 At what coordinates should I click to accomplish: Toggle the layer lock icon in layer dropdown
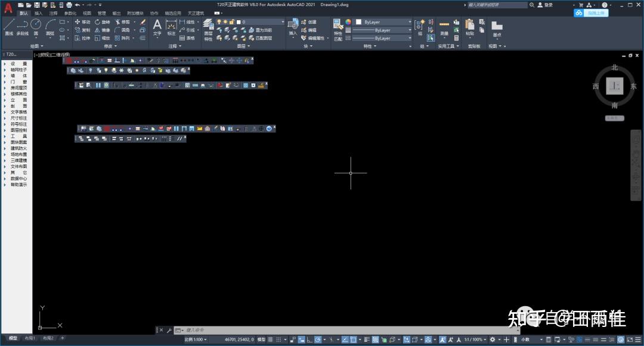click(231, 21)
